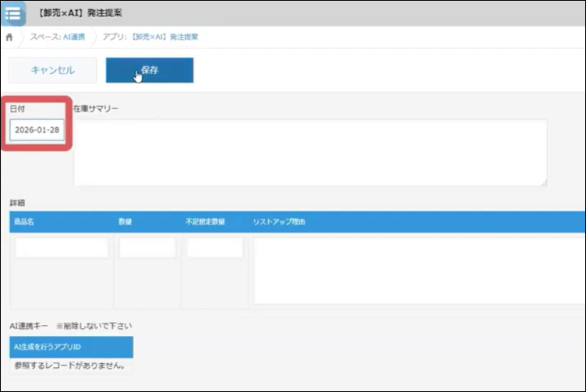The width and height of the screenshot is (586, 392).
Task: Focus the 不足想定数量 input field
Action: tap(214, 249)
